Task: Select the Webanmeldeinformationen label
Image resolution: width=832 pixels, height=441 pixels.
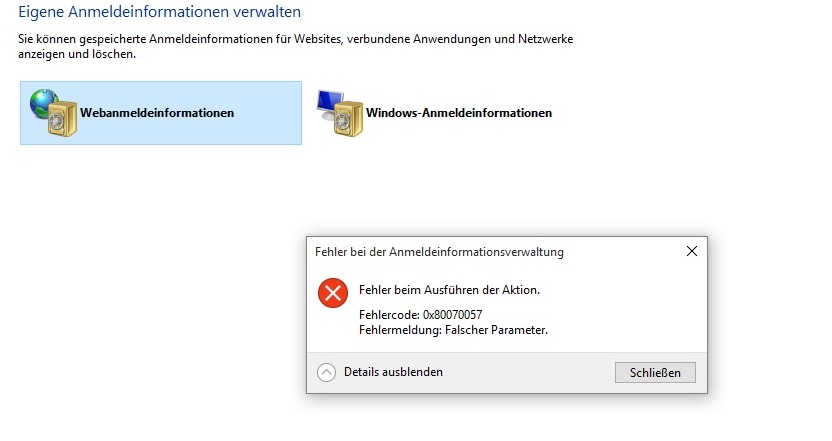Action: 157,113
